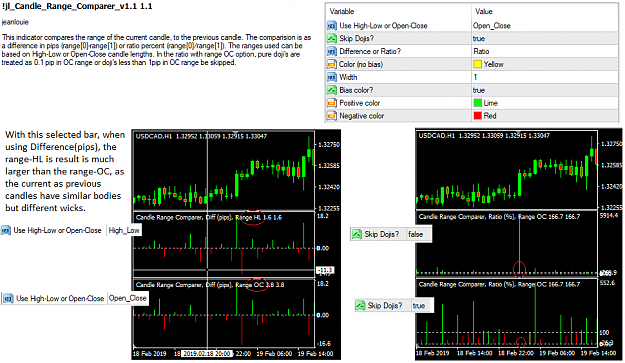Viewport: 625px width, 363px height.
Task: Click the 18 Feb 22:00 label on the right chart
Action: pyautogui.click(x=515, y=353)
